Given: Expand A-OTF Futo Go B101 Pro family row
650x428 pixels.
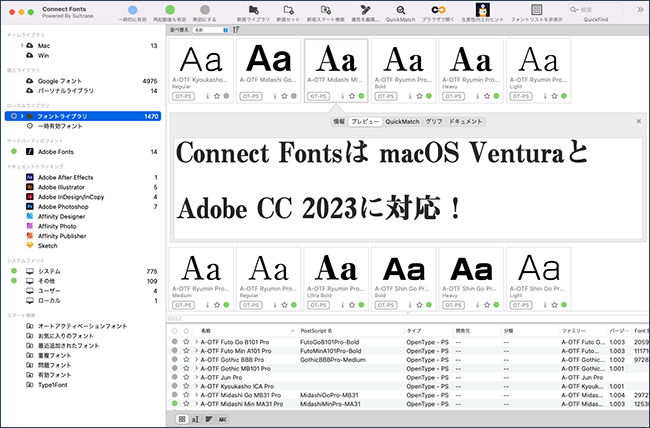Looking at the screenshot, I should pyautogui.click(x=196, y=342).
